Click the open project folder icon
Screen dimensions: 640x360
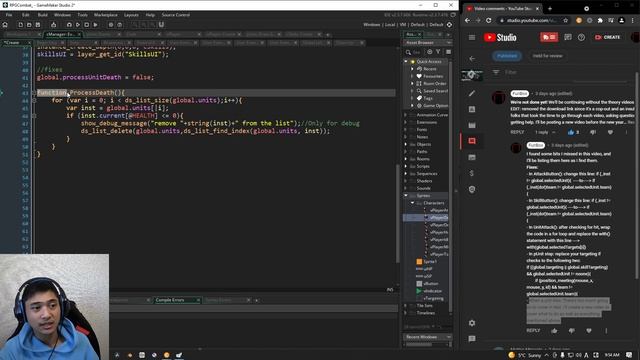click(29, 25)
